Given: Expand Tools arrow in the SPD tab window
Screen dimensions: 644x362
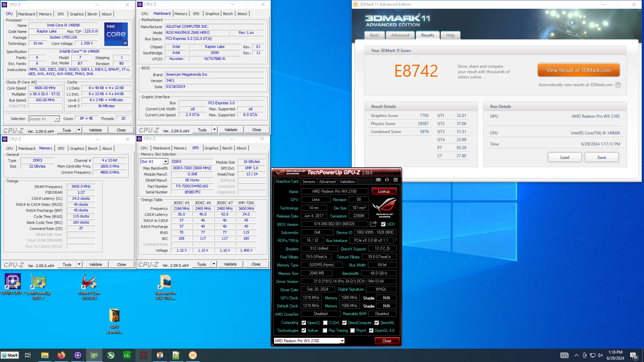Looking at the screenshot, I should click(x=214, y=264).
